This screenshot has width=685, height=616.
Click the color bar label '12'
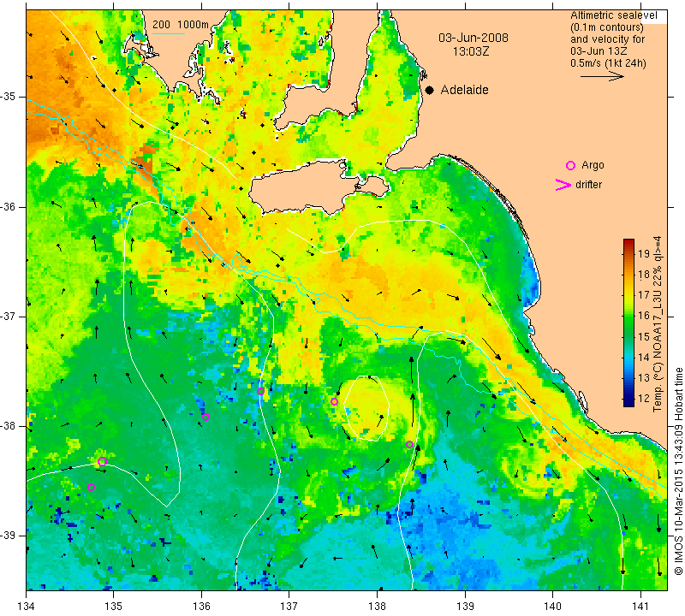(x=644, y=398)
